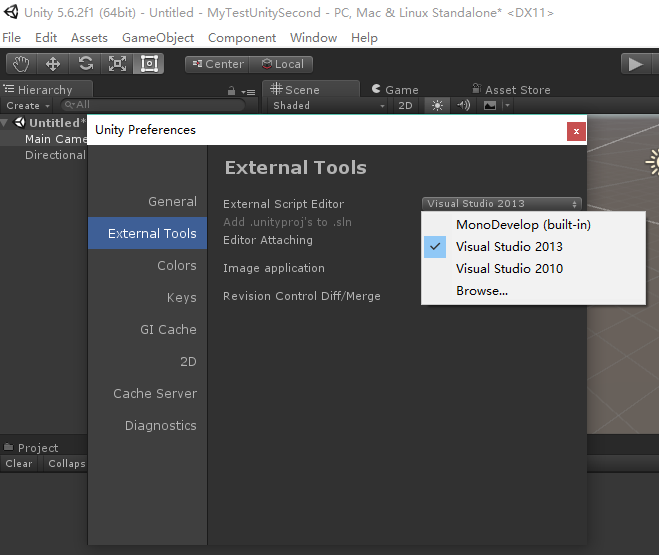This screenshot has height=555, width=659.
Task: Open the Help menu
Action: point(364,38)
